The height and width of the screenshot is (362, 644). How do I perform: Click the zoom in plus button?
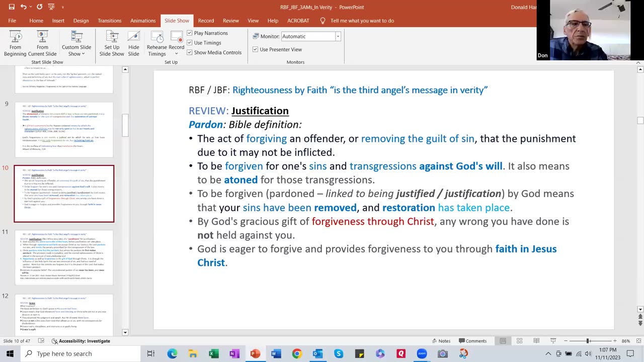[614, 341]
